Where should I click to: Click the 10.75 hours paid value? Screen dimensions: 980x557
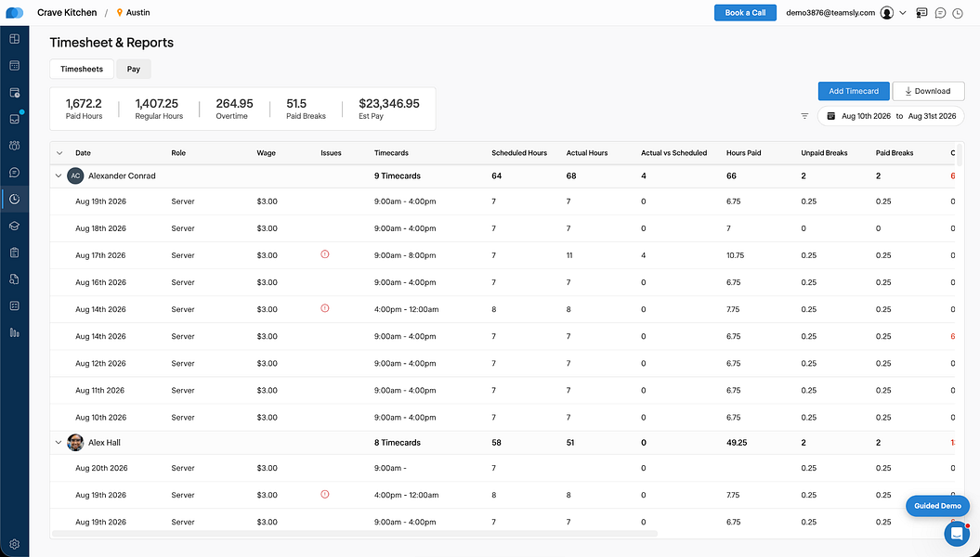(x=735, y=255)
